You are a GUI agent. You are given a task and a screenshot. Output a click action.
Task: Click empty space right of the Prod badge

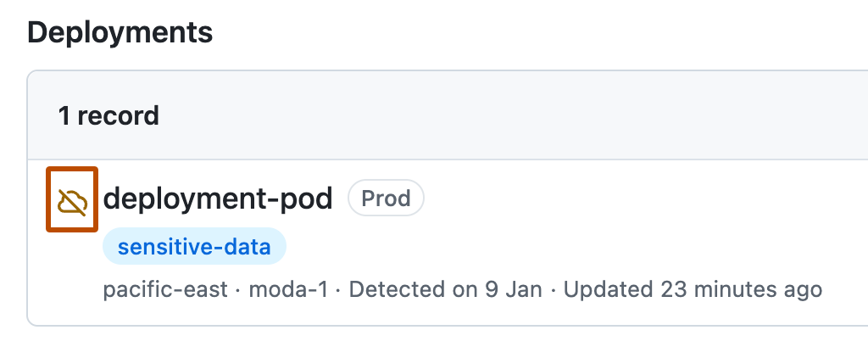coord(636,199)
